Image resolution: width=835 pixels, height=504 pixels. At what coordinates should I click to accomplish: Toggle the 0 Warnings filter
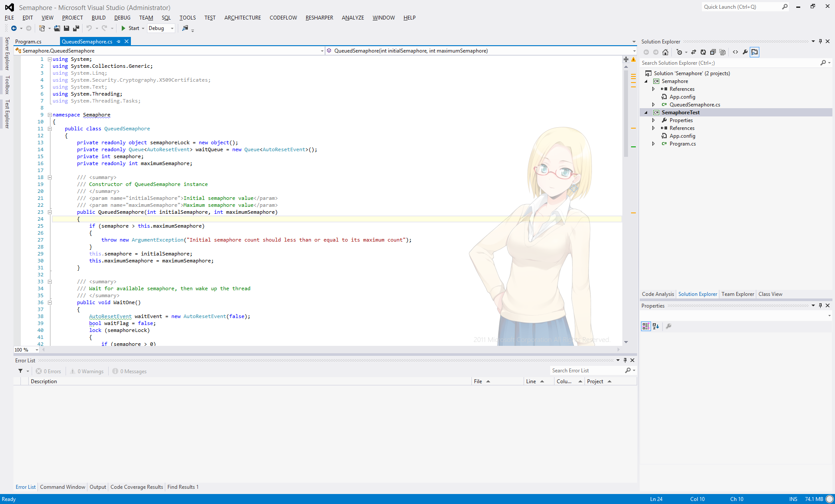[x=87, y=371]
